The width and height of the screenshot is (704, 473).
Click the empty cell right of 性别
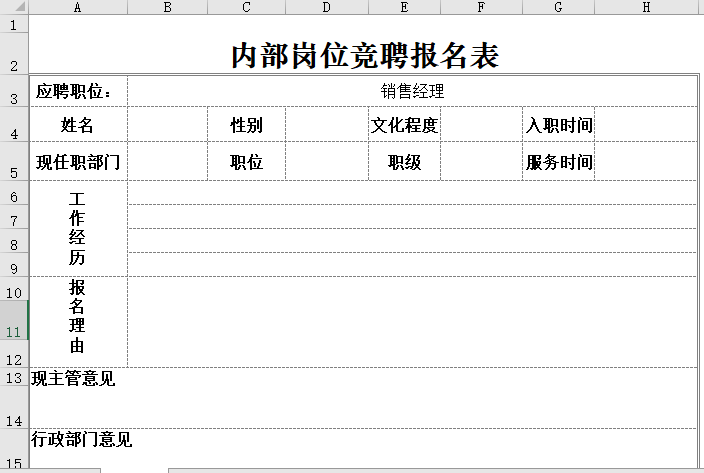point(326,125)
